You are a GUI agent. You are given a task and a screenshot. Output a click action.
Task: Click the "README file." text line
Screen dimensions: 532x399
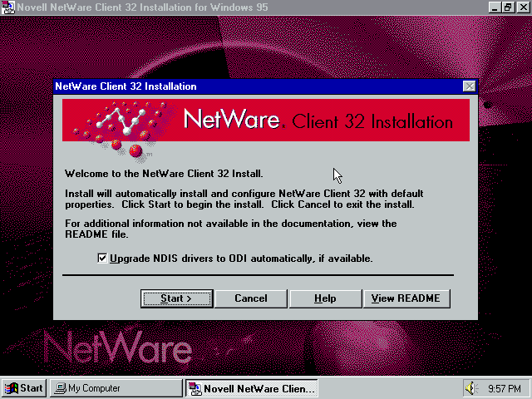(96, 234)
